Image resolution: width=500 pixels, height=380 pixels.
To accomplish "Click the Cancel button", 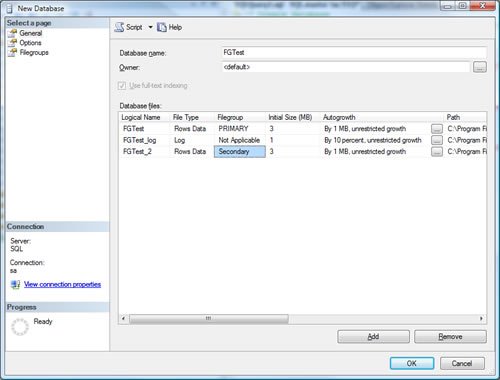I will (462, 363).
